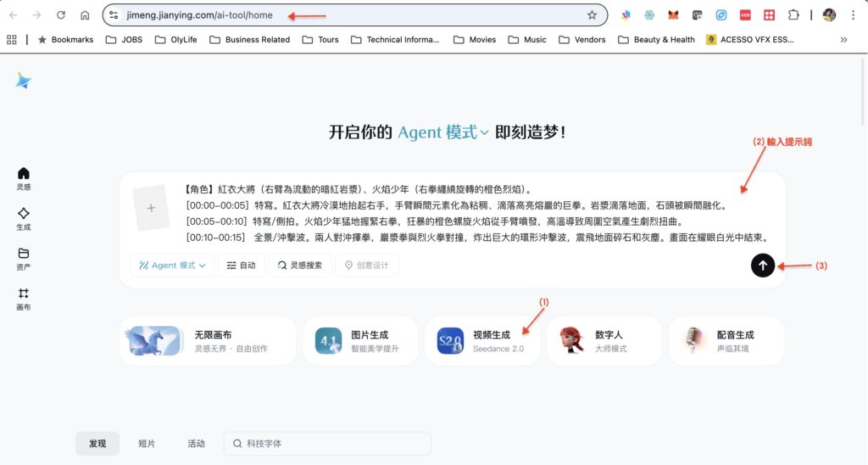This screenshot has width=868, height=465.
Task: Open the 资产 folder icon in sidebar
Action: (23, 258)
